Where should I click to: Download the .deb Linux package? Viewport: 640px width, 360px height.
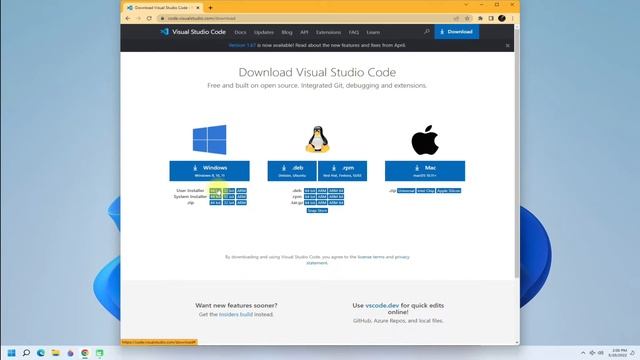click(292, 171)
